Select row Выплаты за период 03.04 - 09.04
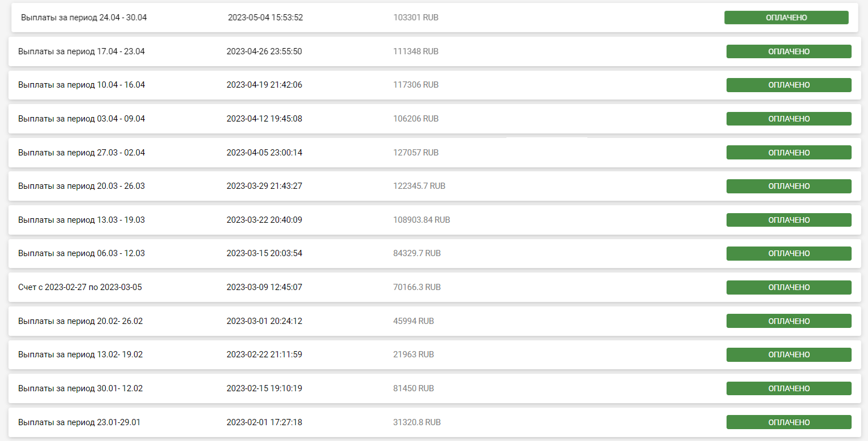The width and height of the screenshot is (868, 441). pos(435,119)
